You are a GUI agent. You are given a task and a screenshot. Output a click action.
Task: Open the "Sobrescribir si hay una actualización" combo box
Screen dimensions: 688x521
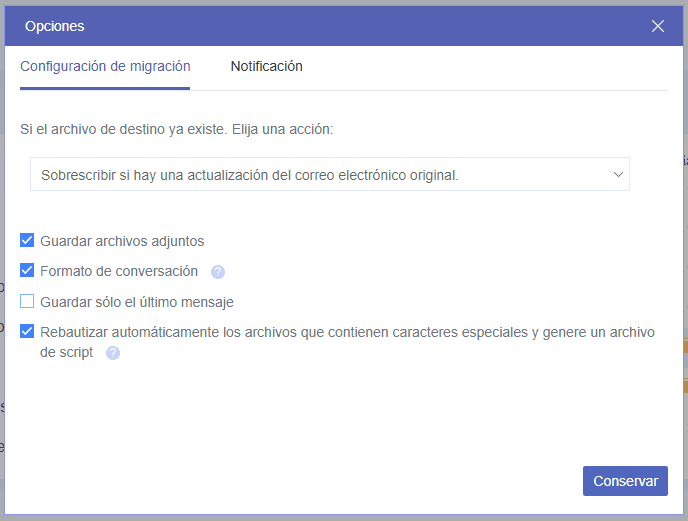point(329,174)
